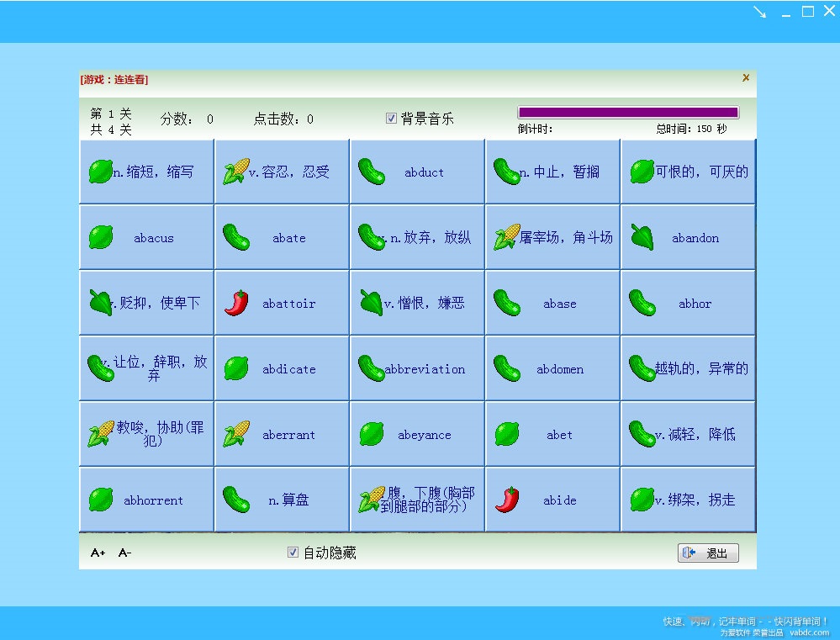
Task: Click the vabdc.com link at bottom right
Action: coord(810,632)
